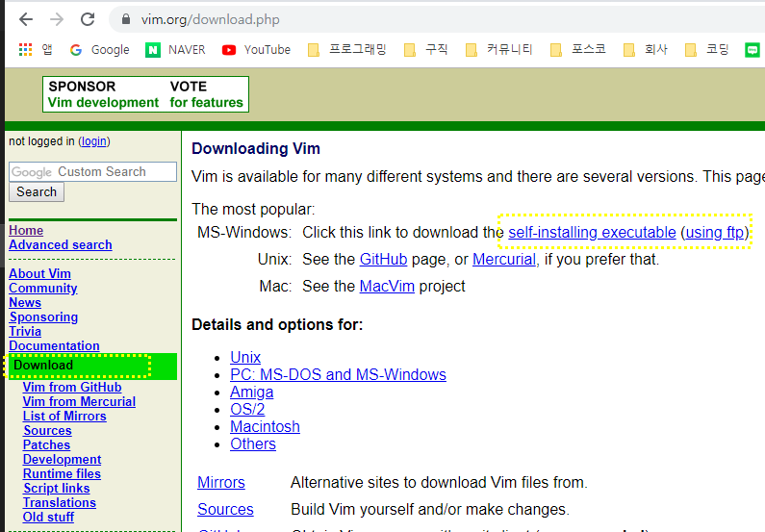The width and height of the screenshot is (765, 532).
Task: Open the Amiga details link
Action: [252, 393]
